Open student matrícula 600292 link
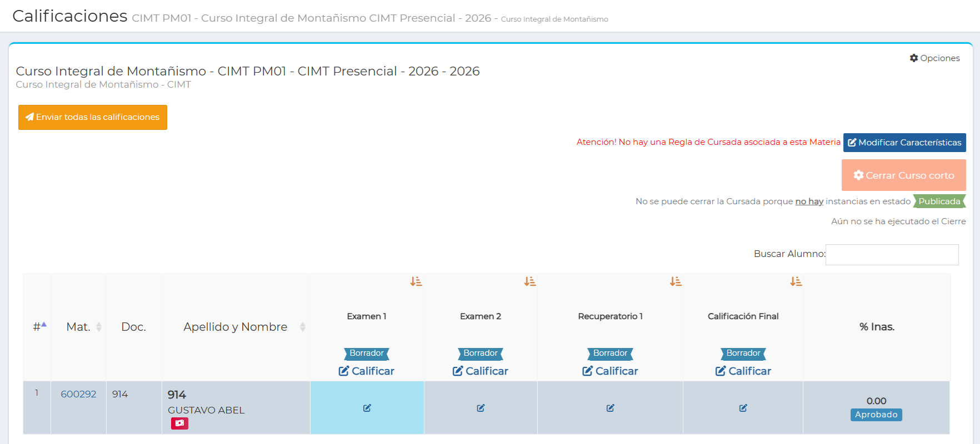 [78, 394]
